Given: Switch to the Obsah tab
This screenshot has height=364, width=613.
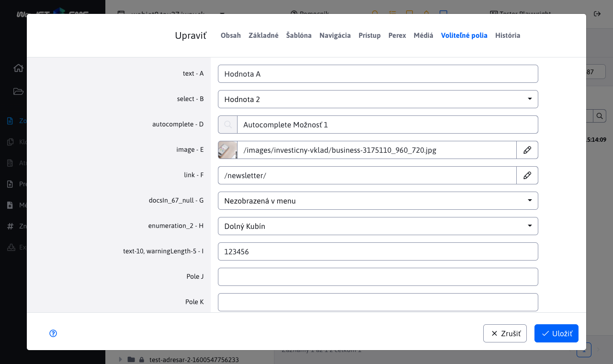Looking at the screenshot, I should tap(230, 35).
